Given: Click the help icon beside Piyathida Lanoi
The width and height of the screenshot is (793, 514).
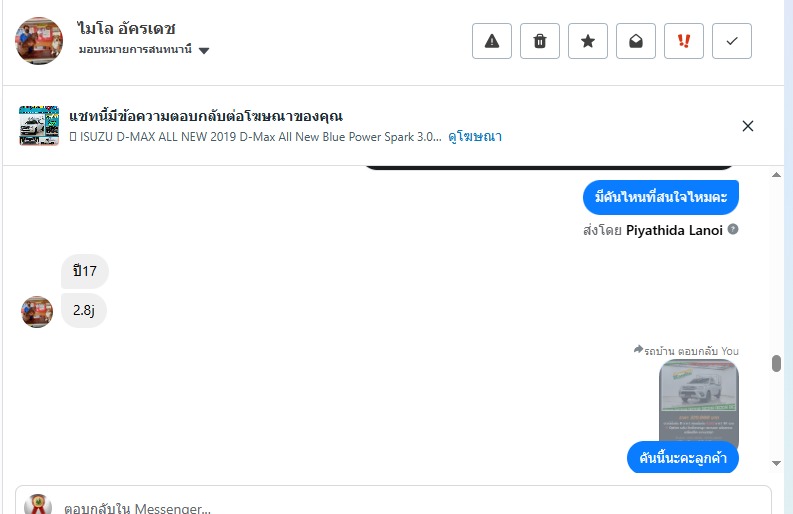Looking at the screenshot, I should pyautogui.click(x=733, y=230).
